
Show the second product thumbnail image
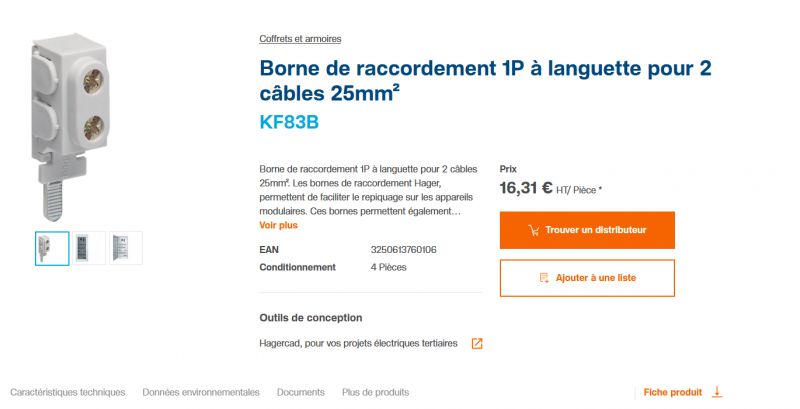point(89,248)
